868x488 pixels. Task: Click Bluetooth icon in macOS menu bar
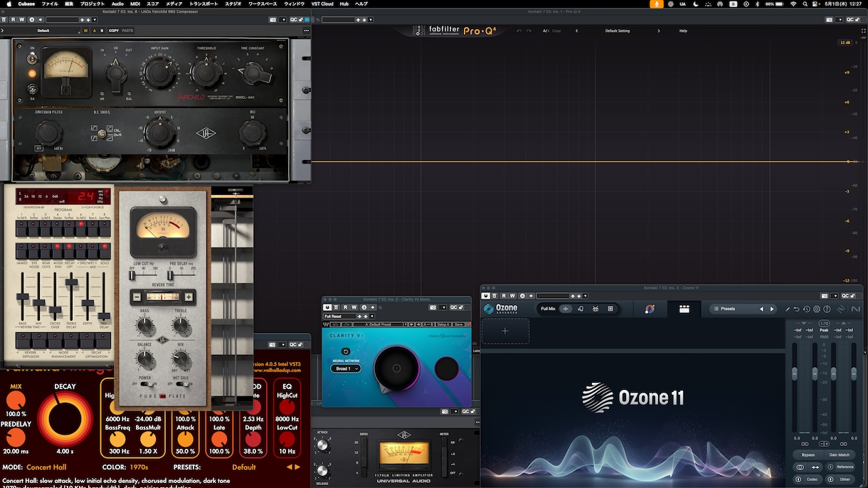tap(757, 4)
